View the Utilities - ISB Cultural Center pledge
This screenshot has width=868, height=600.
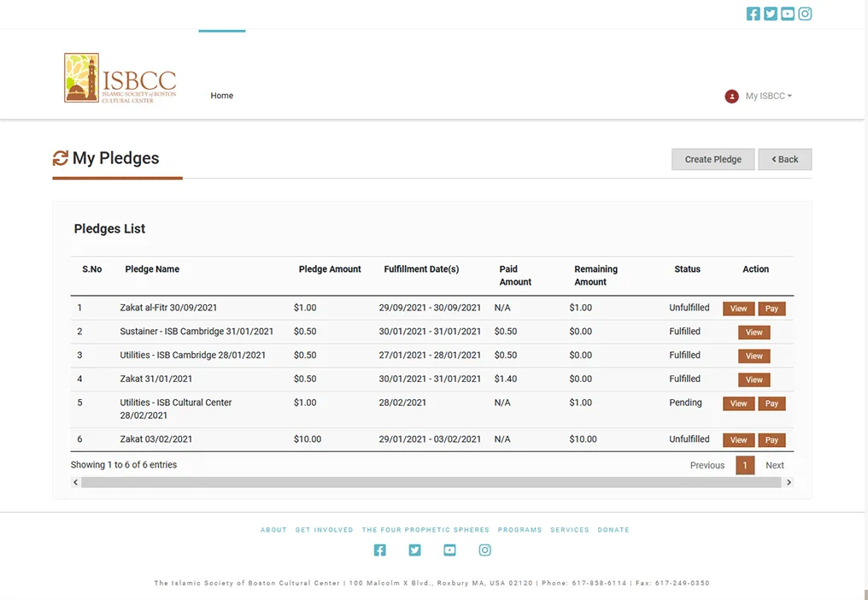coord(738,404)
